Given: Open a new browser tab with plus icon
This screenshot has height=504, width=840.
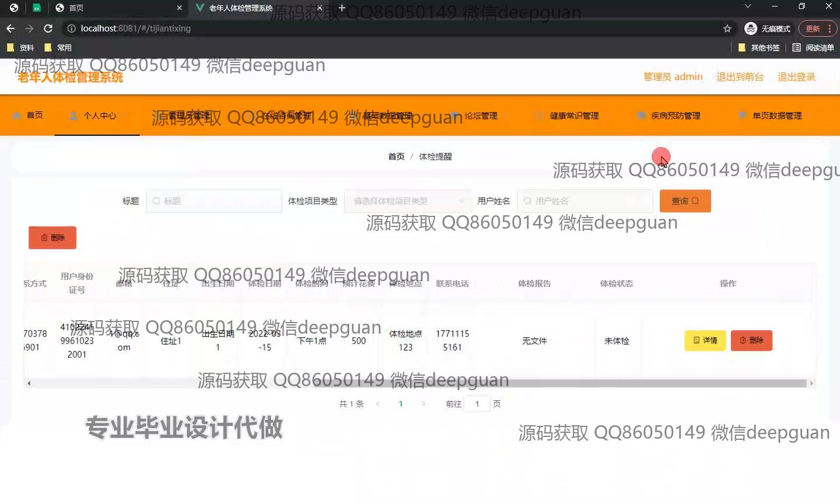Looking at the screenshot, I should click(x=342, y=8).
